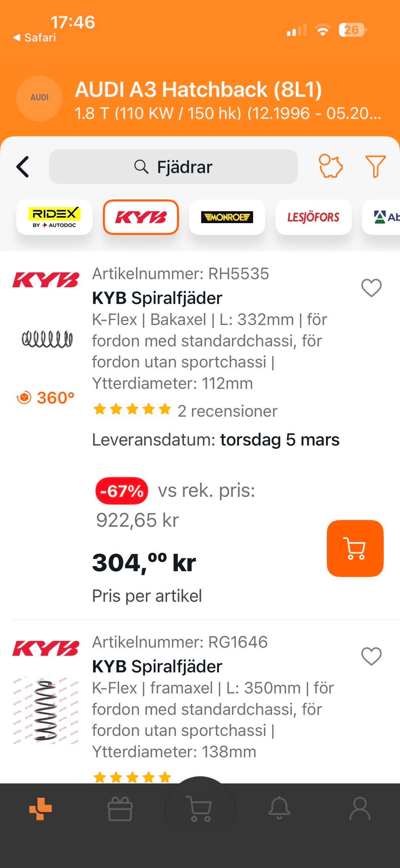This screenshot has width=400, height=868.
Task: Select the MONROE brand filter
Action: coord(227,217)
